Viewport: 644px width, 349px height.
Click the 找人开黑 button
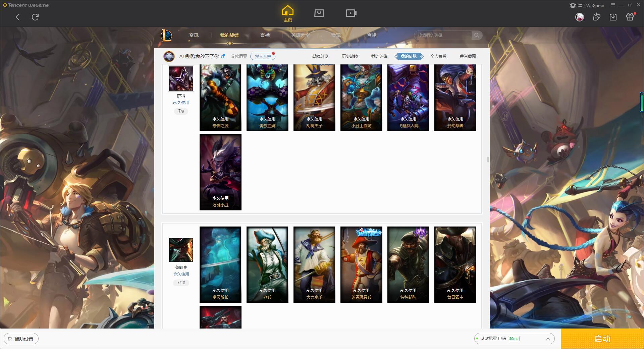pos(263,56)
